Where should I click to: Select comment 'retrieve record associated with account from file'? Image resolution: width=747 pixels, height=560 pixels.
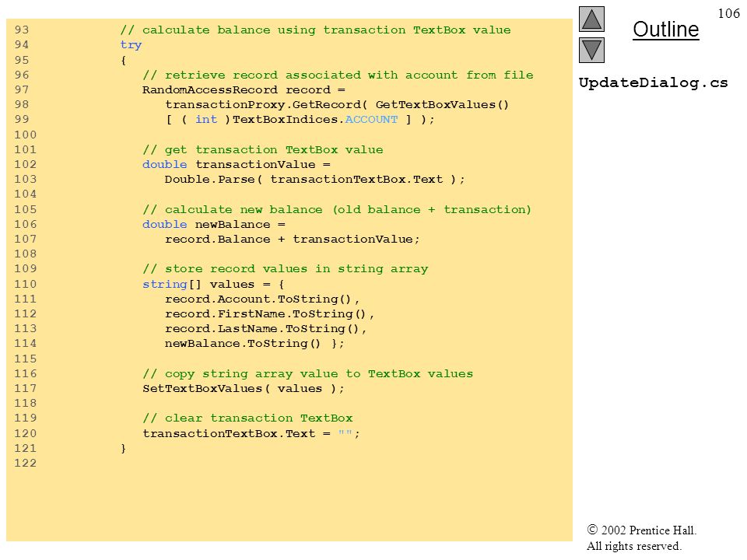click(338, 75)
